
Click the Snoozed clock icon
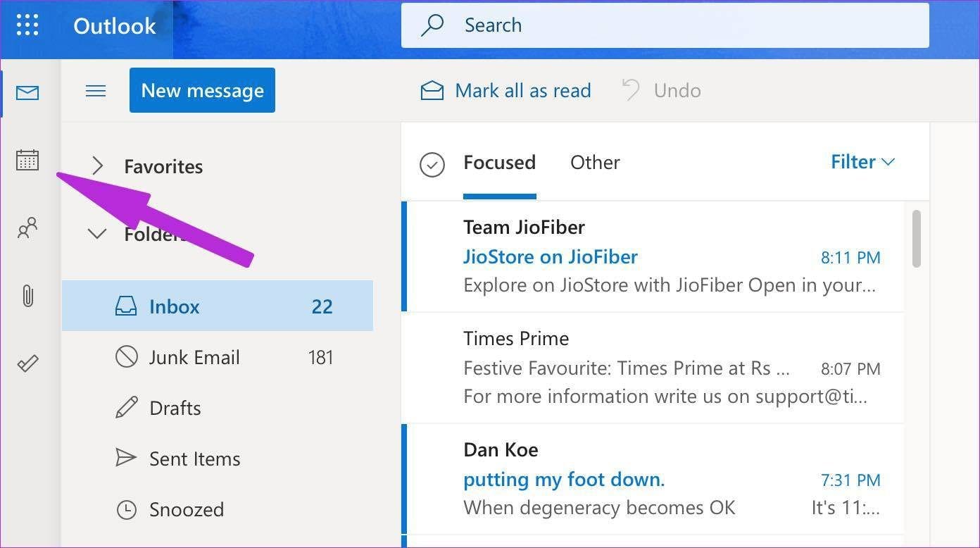coord(127,509)
